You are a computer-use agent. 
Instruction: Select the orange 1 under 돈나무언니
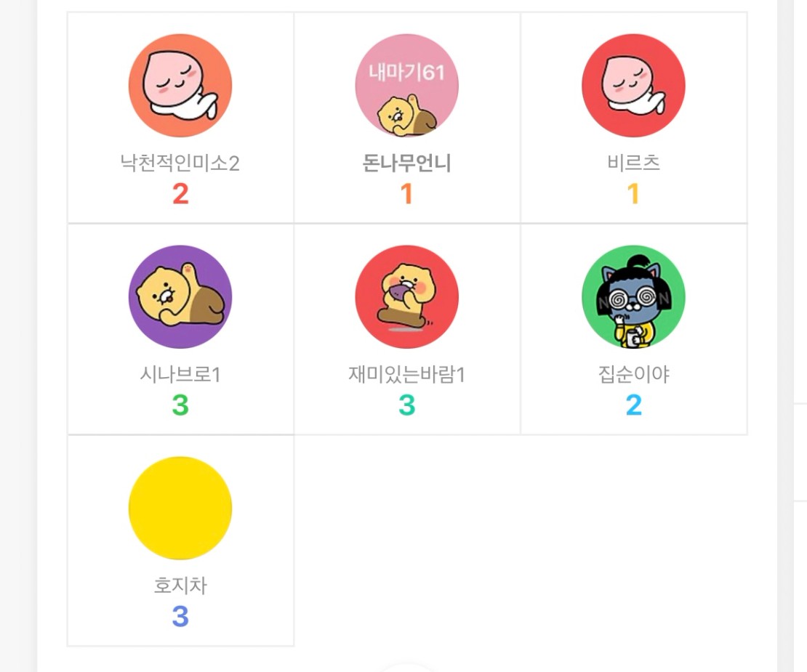(x=407, y=194)
